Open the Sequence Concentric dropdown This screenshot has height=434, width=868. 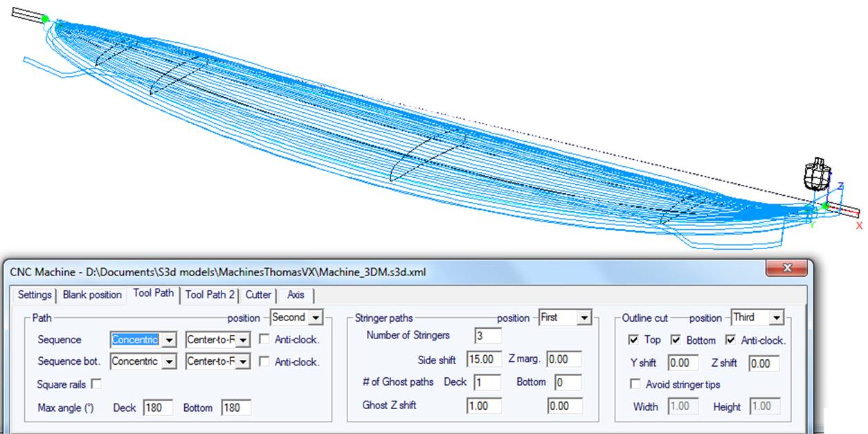click(169, 340)
